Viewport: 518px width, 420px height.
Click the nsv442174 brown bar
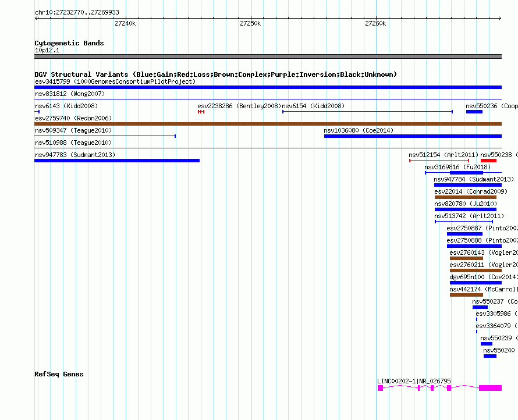tap(466, 295)
